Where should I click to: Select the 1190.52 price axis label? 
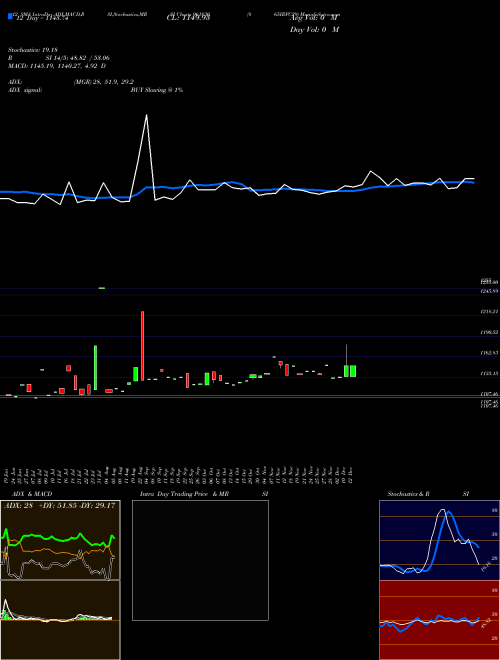coord(489,332)
